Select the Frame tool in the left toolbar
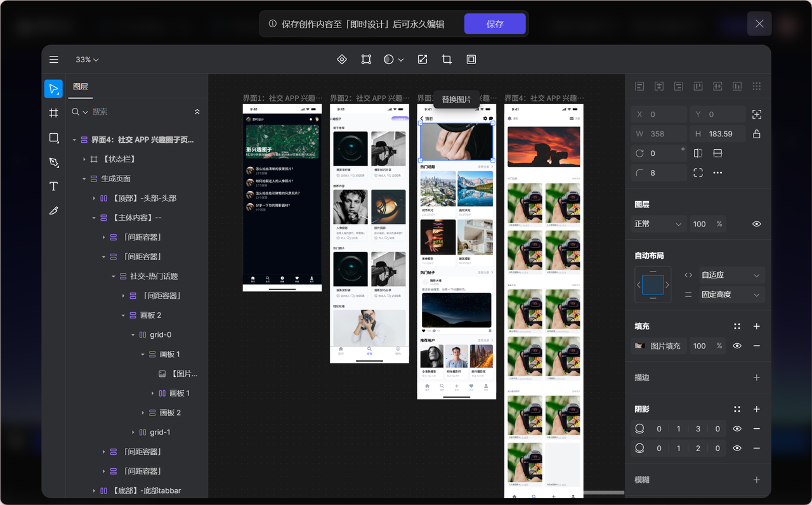The height and width of the screenshot is (505, 812). pos(53,113)
